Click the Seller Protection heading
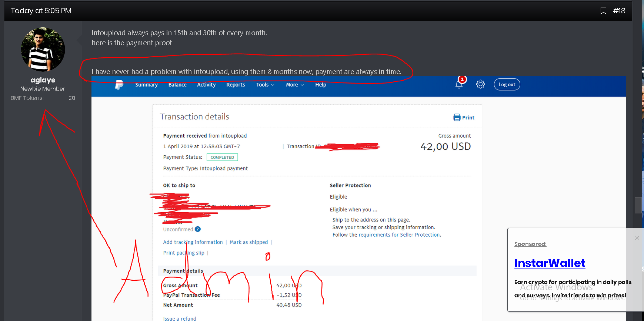The image size is (644, 321). coord(350,186)
